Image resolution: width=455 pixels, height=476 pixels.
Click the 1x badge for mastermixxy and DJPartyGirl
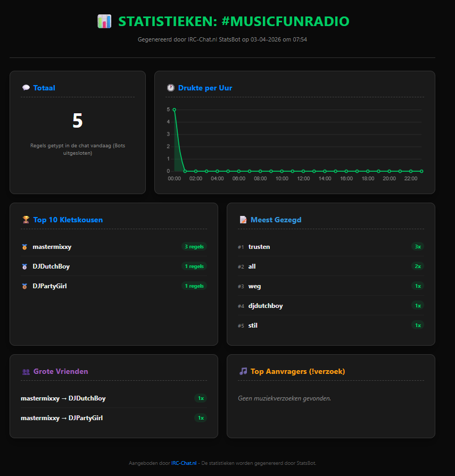[x=201, y=417]
